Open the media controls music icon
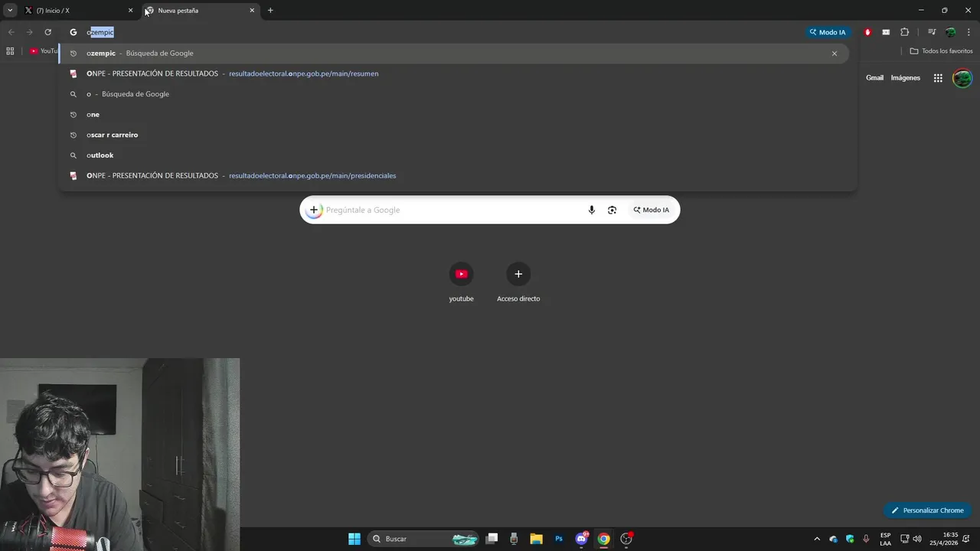The height and width of the screenshot is (551, 980). click(932, 32)
